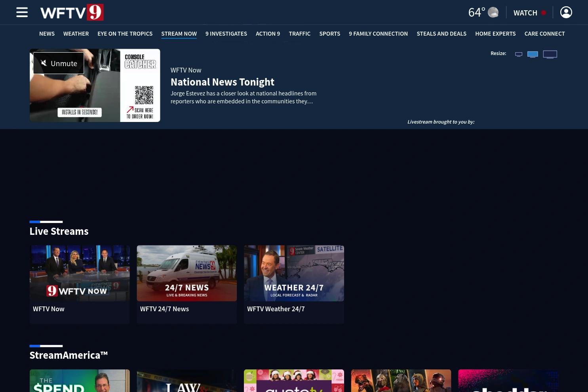Open the weather icon next to 64°
Viewport: 588px width, 392px height.
(x=493, y=12)
